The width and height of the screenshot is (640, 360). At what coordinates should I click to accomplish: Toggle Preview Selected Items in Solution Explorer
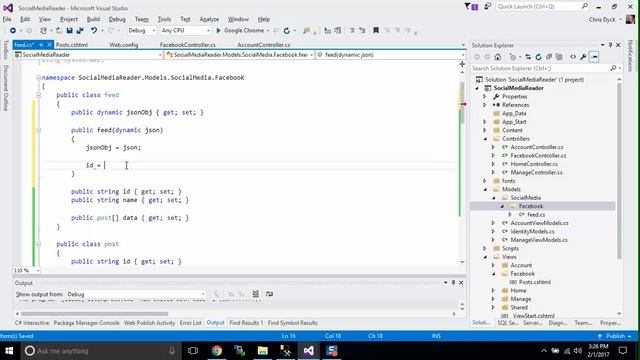pyautogui.click(x=594, y=57)
